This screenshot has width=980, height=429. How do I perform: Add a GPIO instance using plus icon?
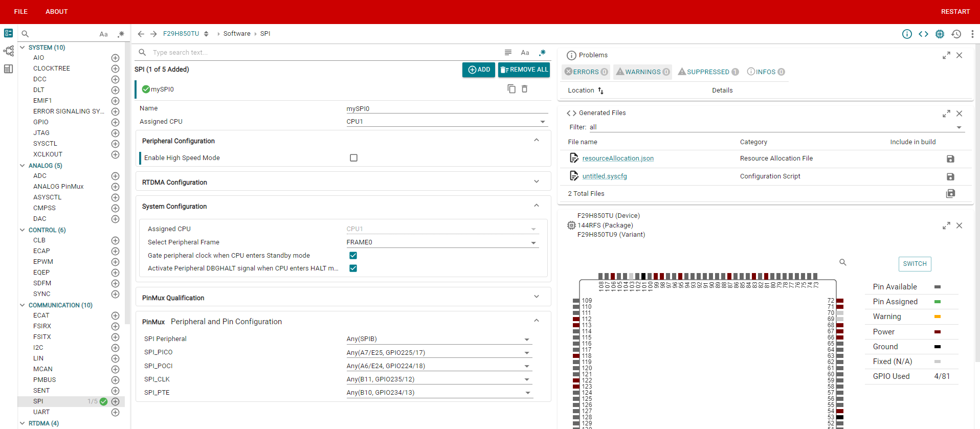[115, 122]
